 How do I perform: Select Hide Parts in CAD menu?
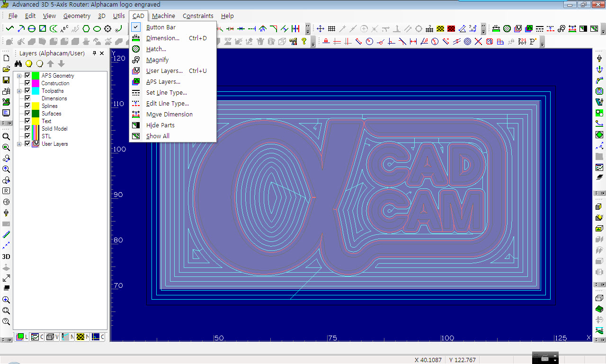[173, 125]
